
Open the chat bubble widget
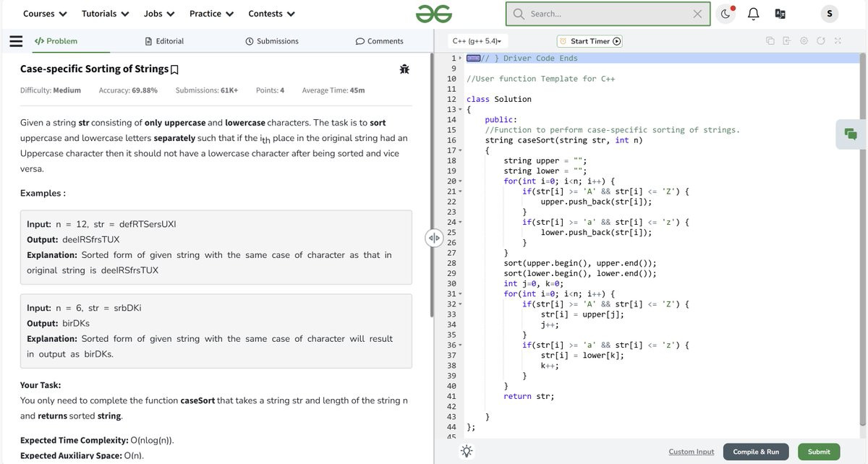[x=851, y=134]
